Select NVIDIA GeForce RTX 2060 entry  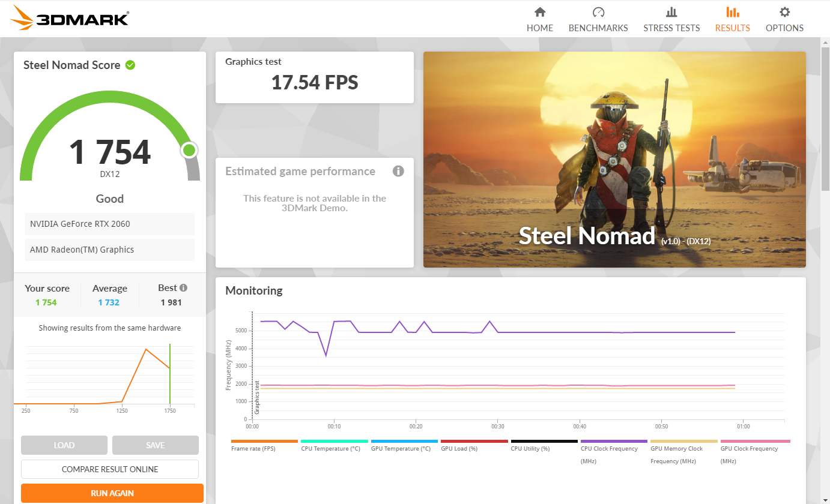(x=110, y=224)
